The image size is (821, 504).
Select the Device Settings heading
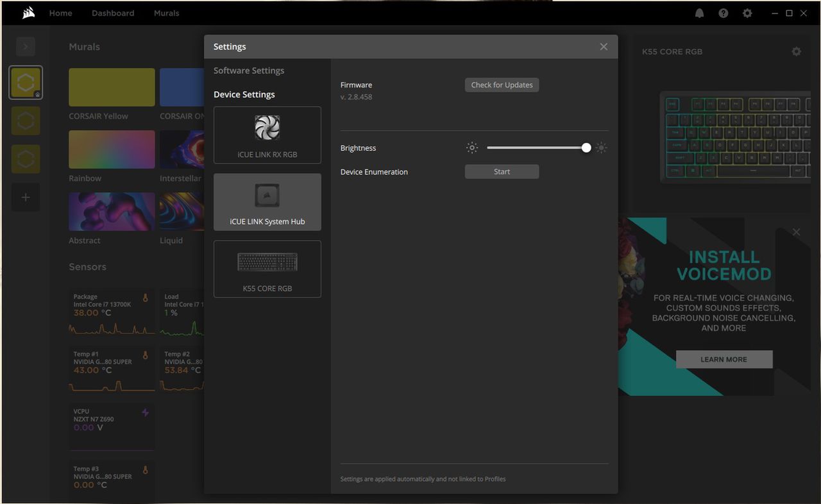click(x=244, y=94)
